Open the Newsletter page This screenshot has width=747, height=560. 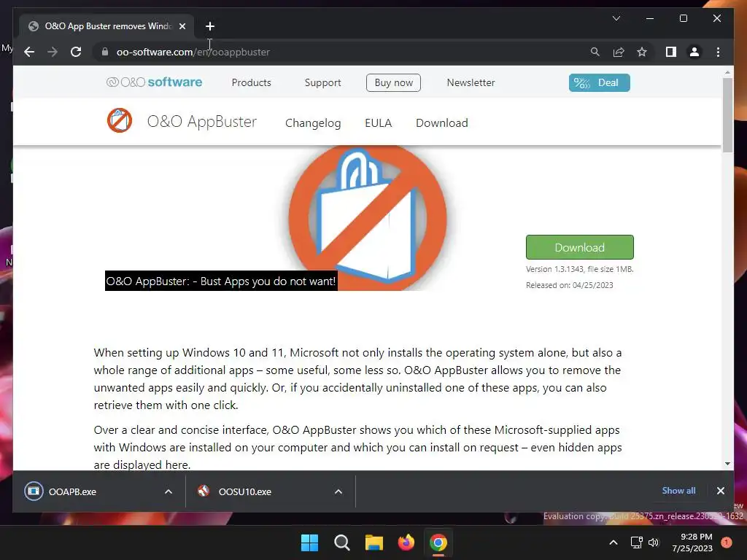[471, 82]
